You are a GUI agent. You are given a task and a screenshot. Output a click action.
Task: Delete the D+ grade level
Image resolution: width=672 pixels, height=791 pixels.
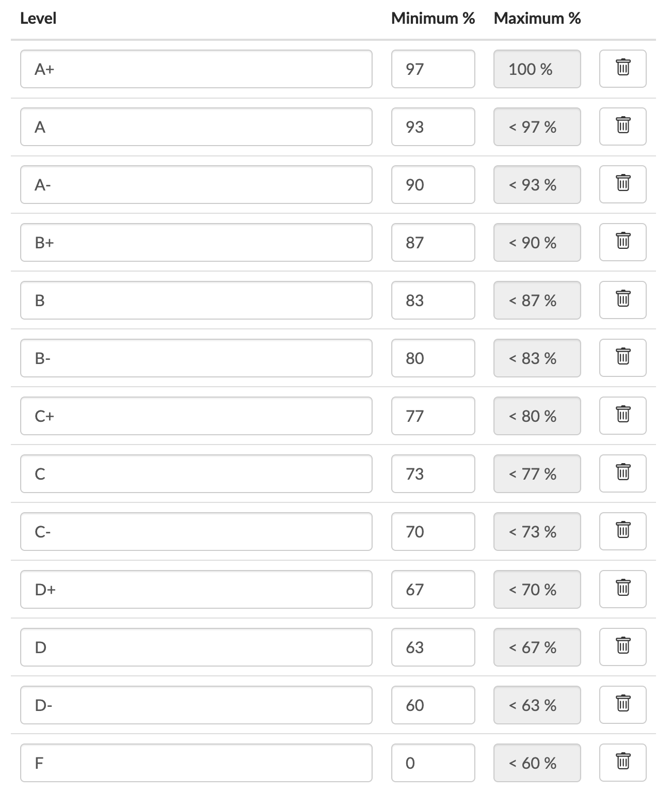click(x=622, y=589)
